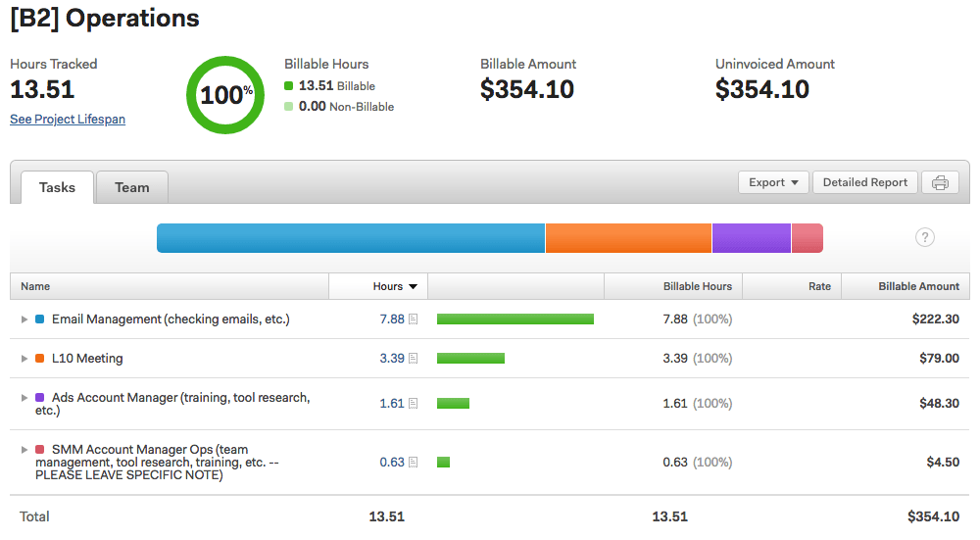
Task: Expand the Email Management task row
Action: pos(24,319)
